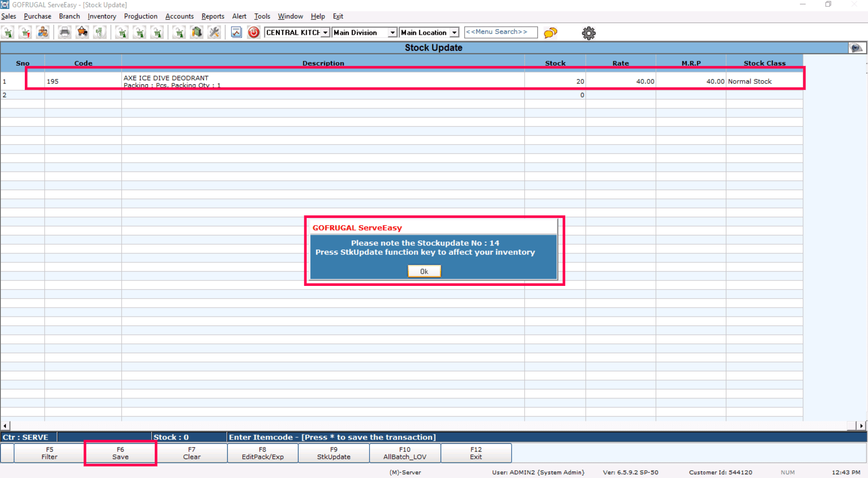Open the Tools menu
The image size is (868, 478).
coord(262,16)
